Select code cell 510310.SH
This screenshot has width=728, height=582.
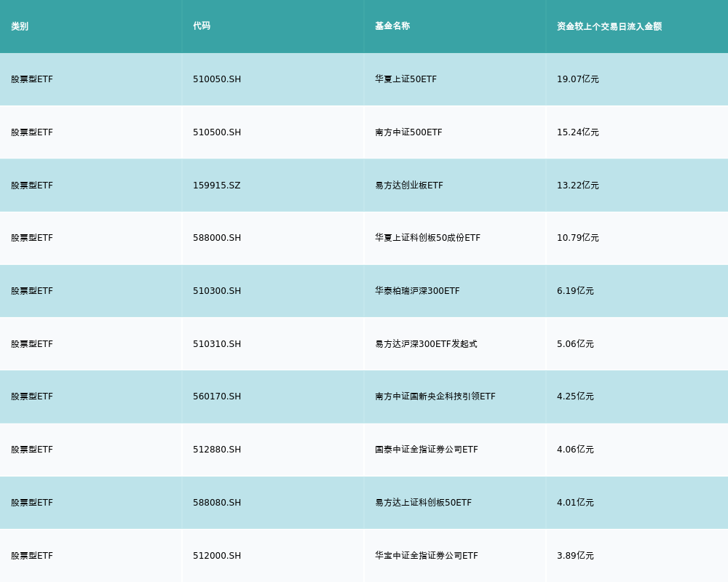click(217, 344)
